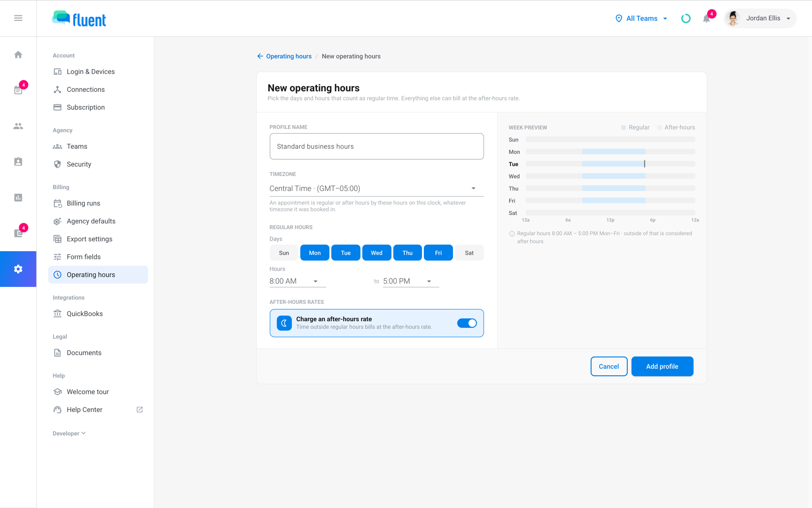Open Login & Devices settings
This screenshot has height=508, width=812.
click(98, 71)
